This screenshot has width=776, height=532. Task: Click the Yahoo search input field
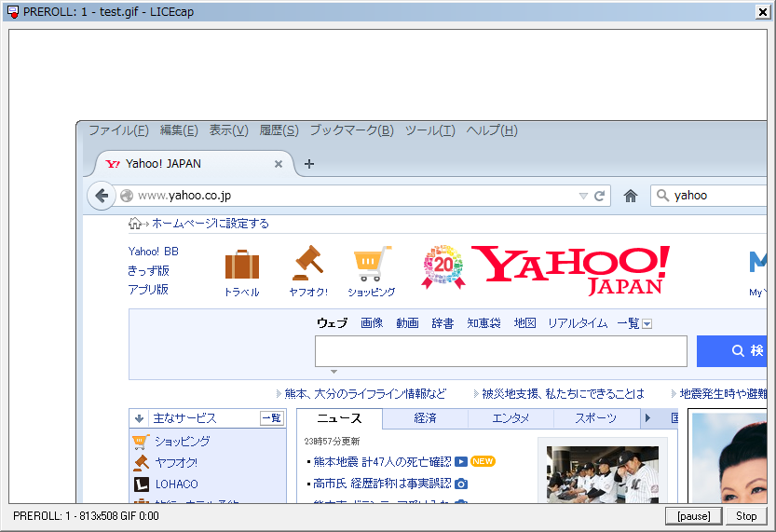(501, 351)
